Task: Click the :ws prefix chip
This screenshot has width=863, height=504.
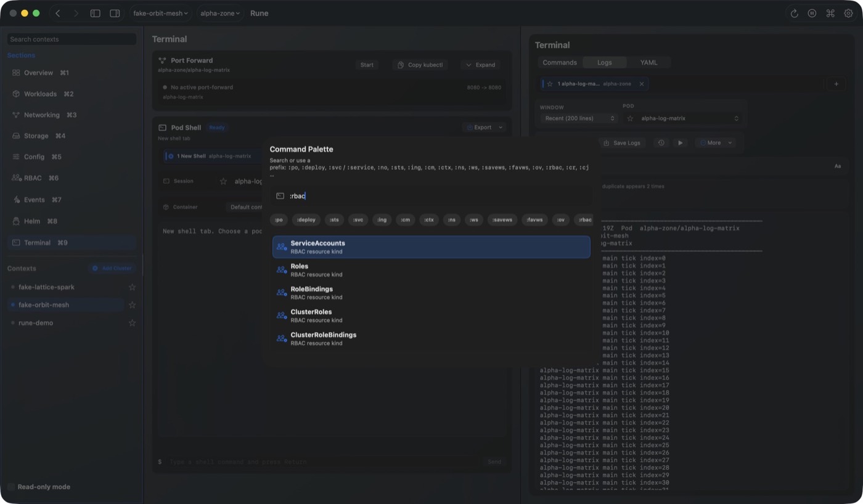Action: (474, 220)
